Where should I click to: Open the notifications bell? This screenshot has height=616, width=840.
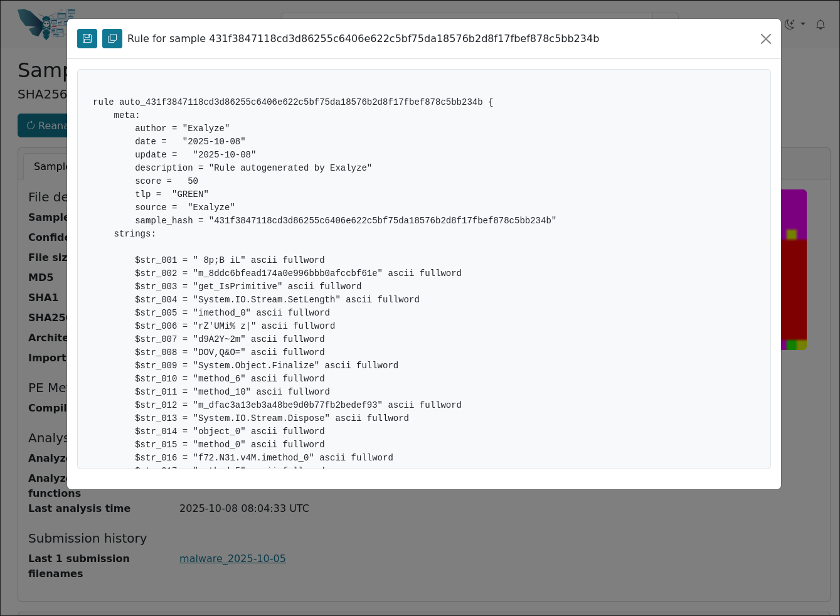(x=821, y=24)
